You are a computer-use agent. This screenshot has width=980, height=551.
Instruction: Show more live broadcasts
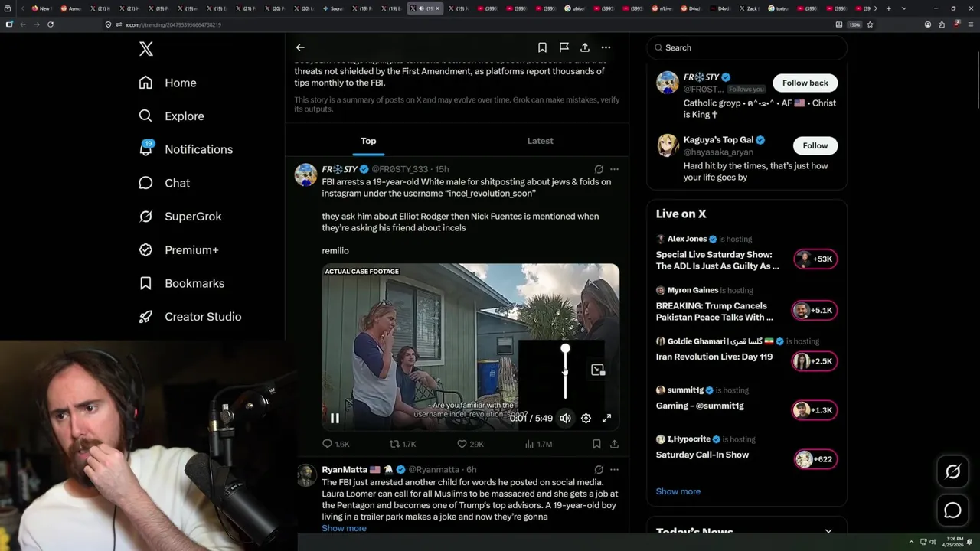click(x=678, y=491)
